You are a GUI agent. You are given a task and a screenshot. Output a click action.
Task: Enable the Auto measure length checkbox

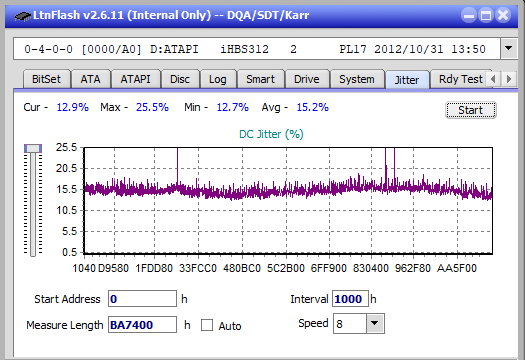pyautogui.click(x=207, y=325)
